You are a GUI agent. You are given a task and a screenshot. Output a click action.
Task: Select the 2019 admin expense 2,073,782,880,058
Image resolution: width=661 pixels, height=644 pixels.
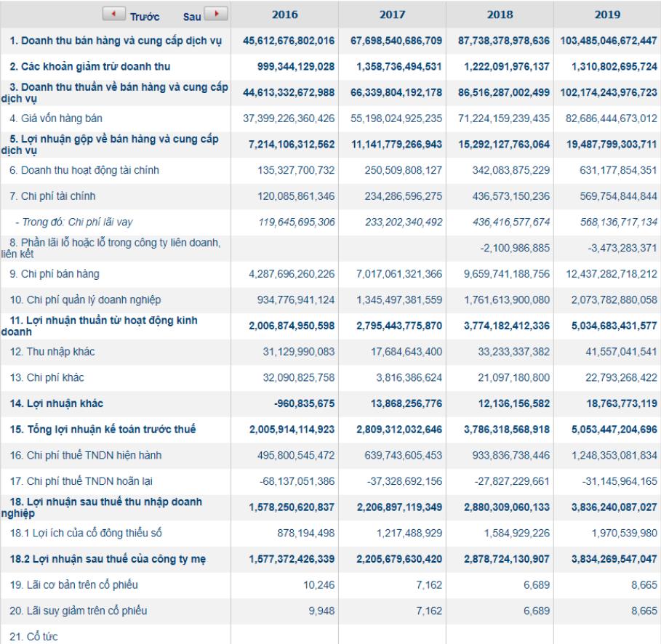614,300
